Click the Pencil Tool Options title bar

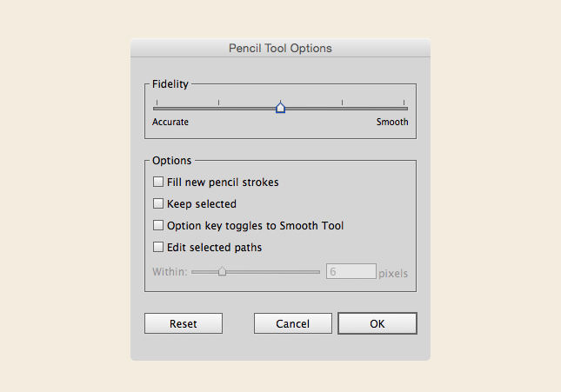280,48
